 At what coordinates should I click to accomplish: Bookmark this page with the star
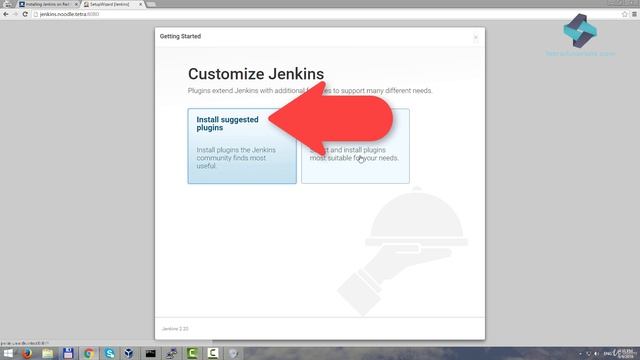coord(624,14)
